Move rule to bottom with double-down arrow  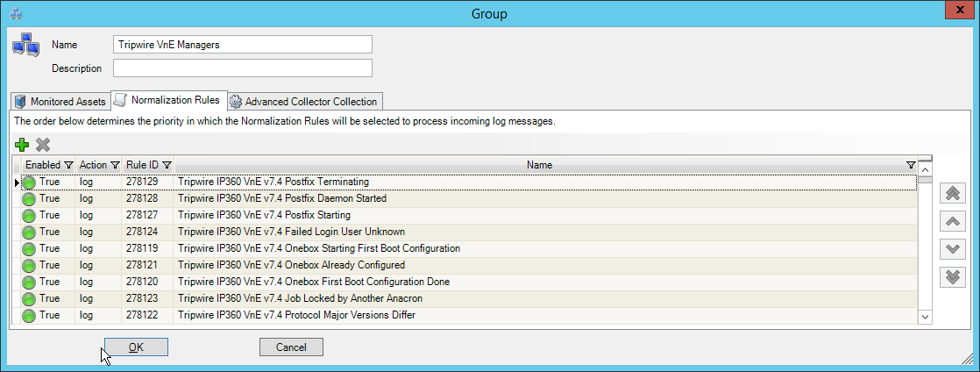coord(953,276)
